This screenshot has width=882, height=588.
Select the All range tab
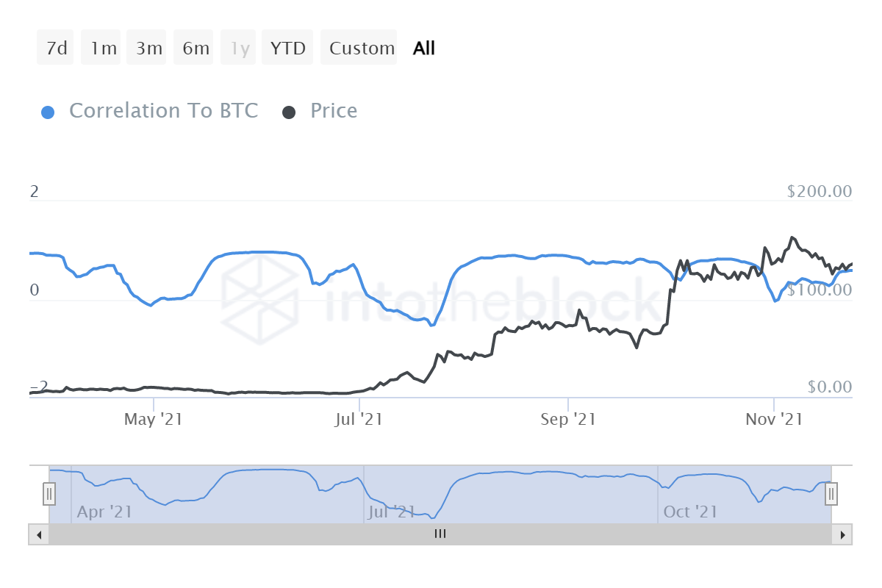[424, 49]
